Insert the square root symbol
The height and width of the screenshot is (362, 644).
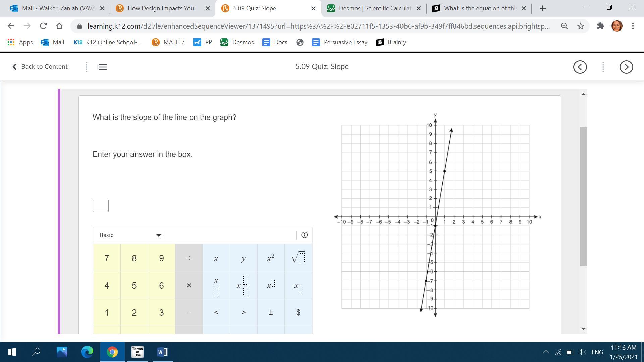(298, 258)
